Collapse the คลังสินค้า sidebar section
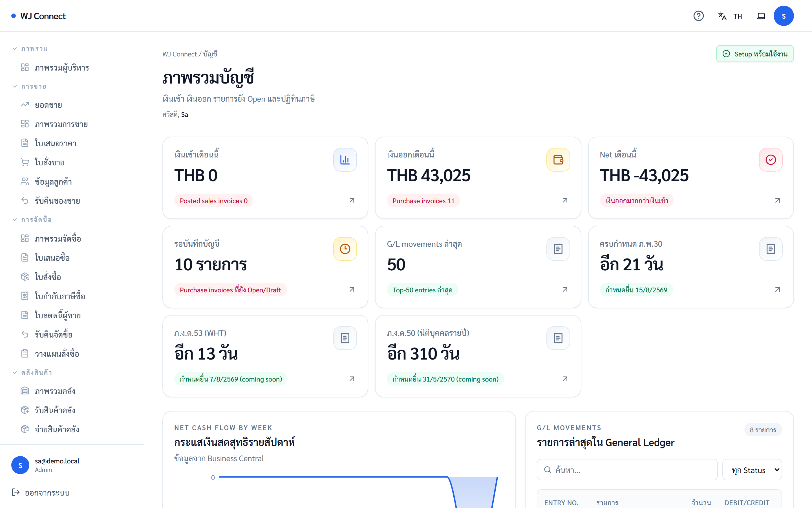The height and width of the screenshot is (508, 812). [x=32, y=372]
